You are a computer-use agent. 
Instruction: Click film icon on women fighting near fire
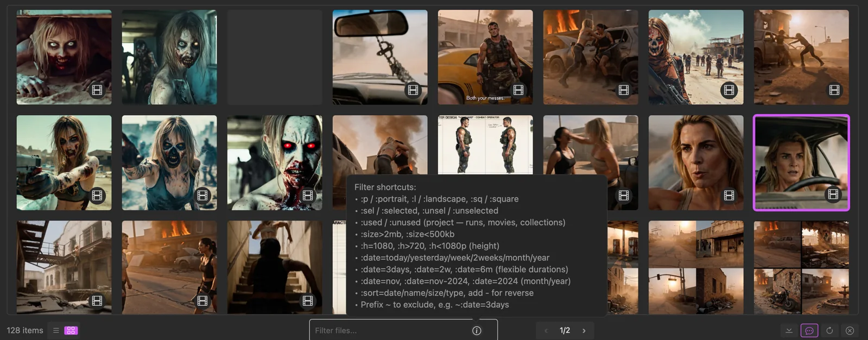pos(624,90)
